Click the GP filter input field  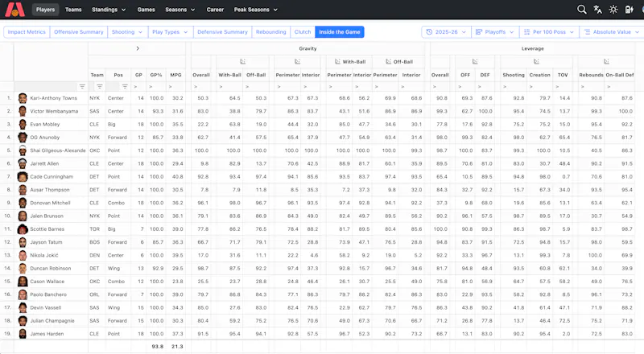(x=138, y=87)
